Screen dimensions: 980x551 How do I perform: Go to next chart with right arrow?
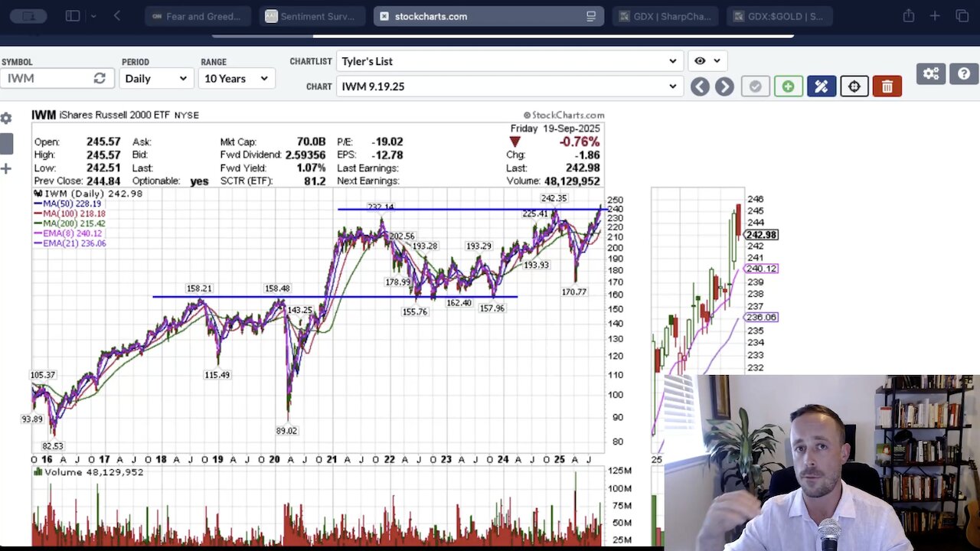(x=724, y=86)
